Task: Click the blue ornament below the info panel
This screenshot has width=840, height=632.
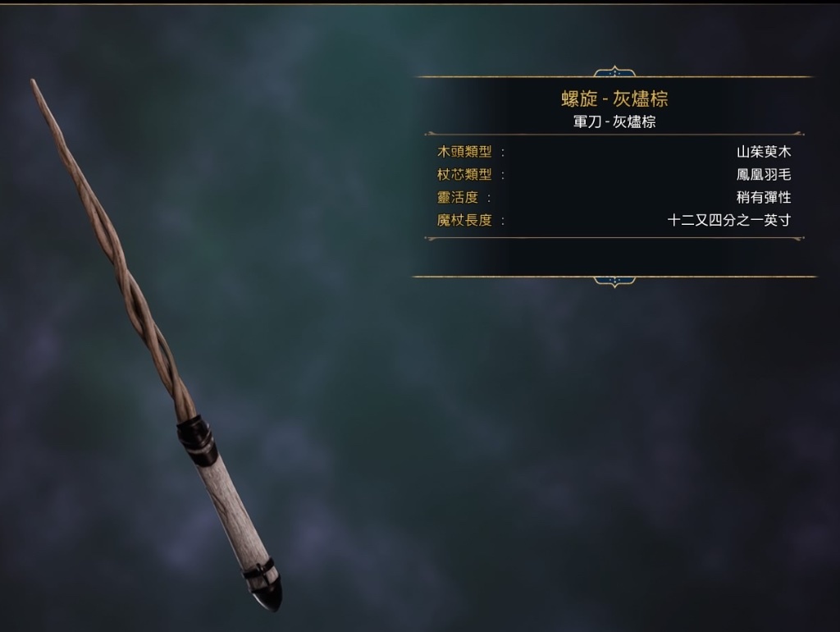Action: 614,282
